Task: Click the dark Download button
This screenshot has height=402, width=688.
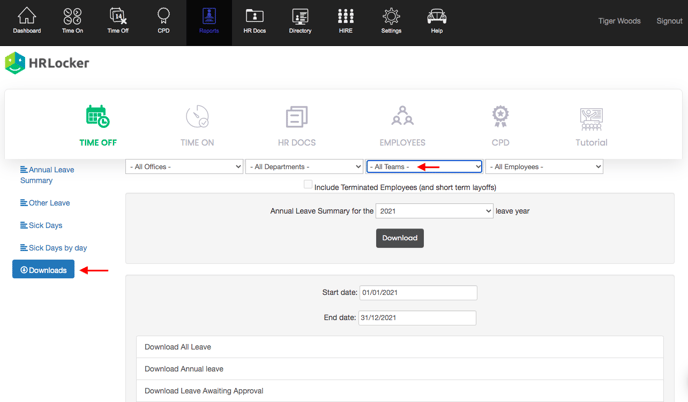Action: click(x=399, y=238)
